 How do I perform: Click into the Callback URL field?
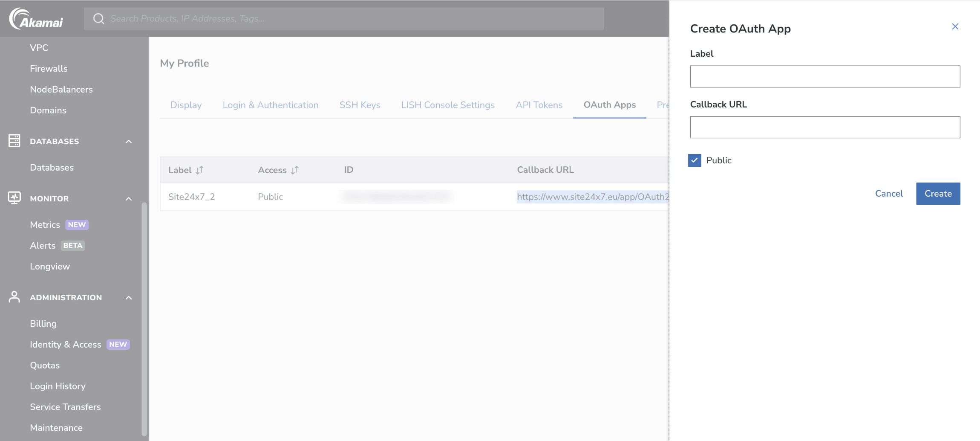[x=825, y=127]
